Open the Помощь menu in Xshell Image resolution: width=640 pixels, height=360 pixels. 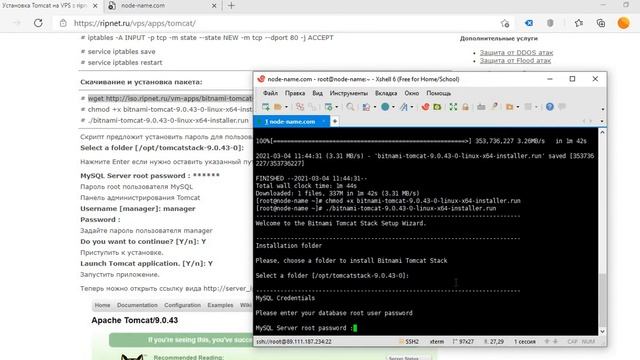pos(439,93)
